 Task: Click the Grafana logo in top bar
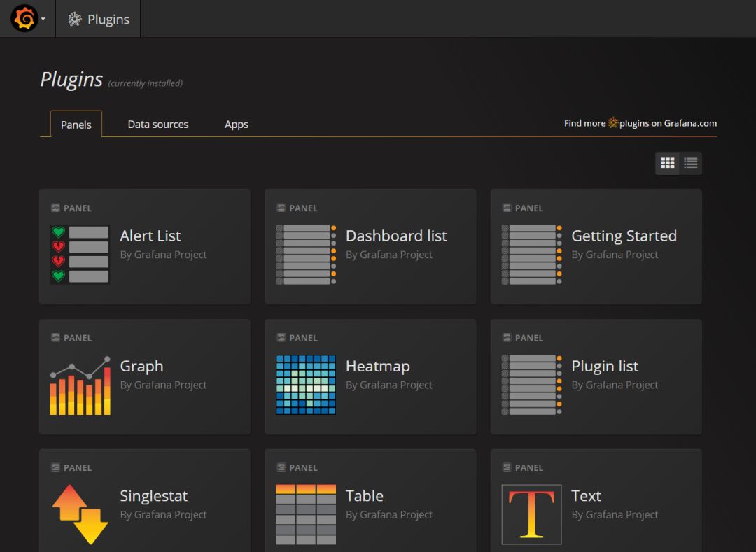24,19
